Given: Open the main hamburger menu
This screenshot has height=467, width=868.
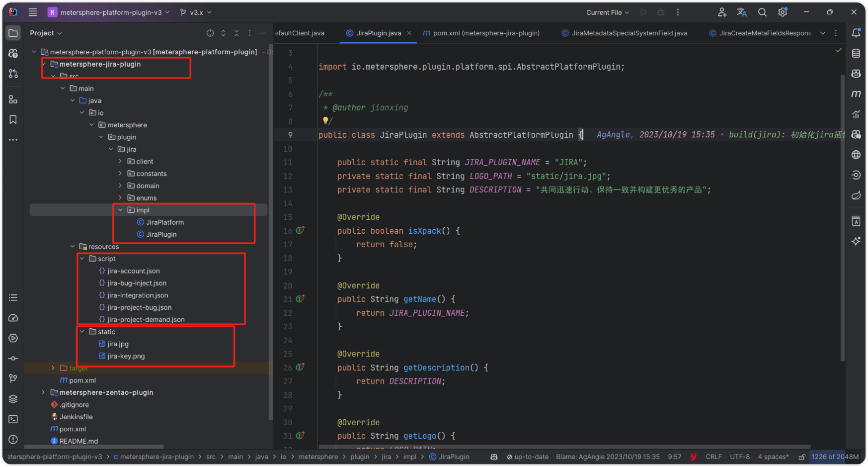Looking at the screenshot, I should [x=33, y=12].
